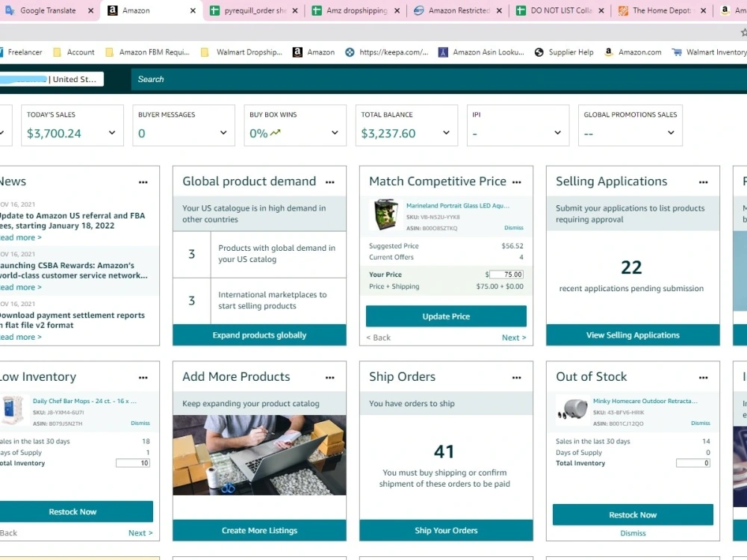Go Back in Match Competitive Price card
The height and width of the screenshot is (560, 747).
pos(378,337)
